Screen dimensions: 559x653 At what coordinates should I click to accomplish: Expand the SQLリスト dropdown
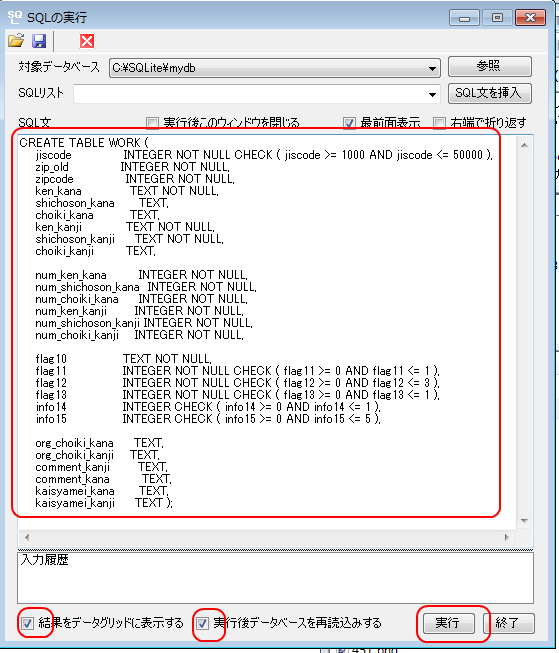[x=432, y=95]
